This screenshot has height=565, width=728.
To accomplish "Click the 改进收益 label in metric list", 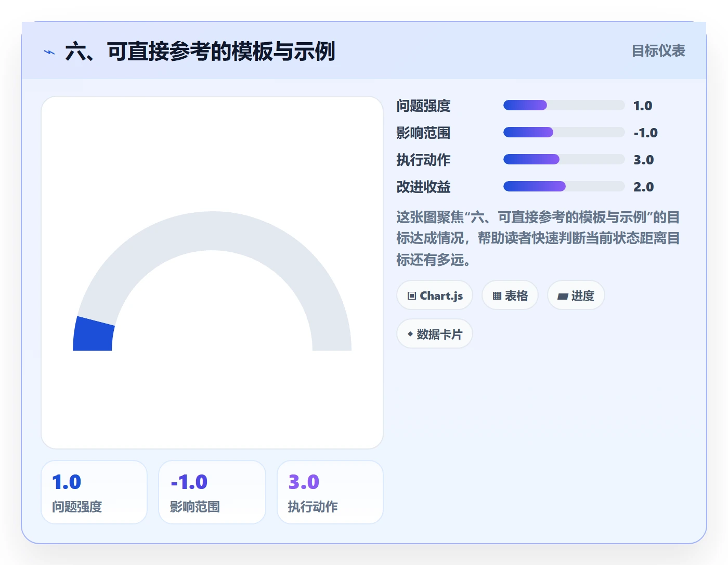I will 423,187.
